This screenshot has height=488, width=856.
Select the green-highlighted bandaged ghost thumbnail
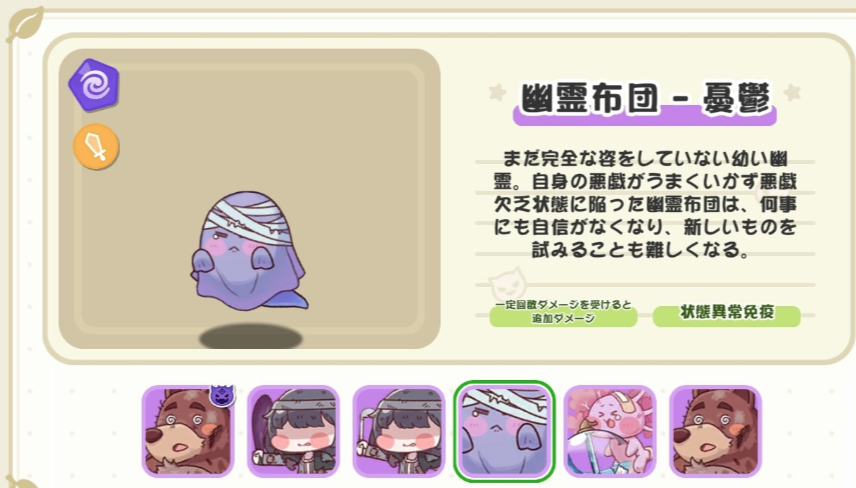click(x=504, y=431)
